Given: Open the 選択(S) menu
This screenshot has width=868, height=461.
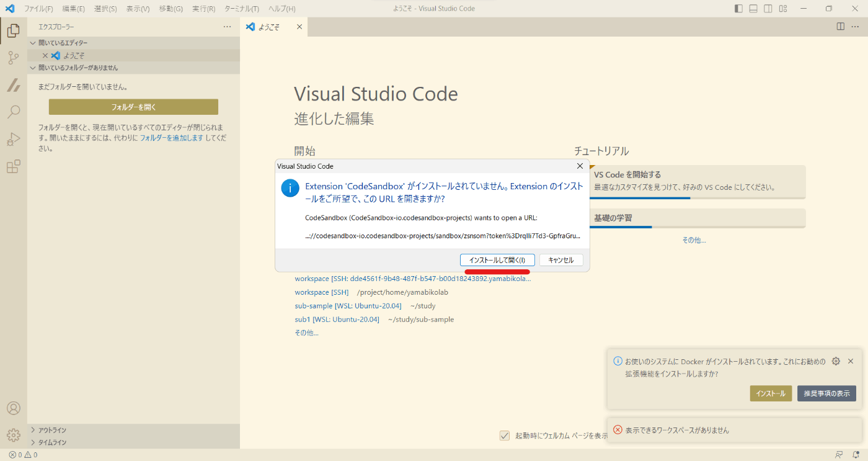Looking at the screenshot, I should (105, 9).
